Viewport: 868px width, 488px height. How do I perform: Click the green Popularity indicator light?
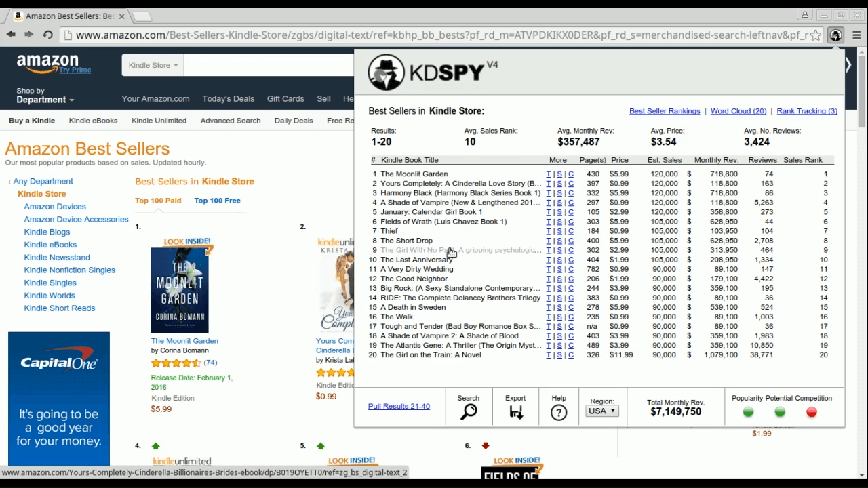click(748, 412)
